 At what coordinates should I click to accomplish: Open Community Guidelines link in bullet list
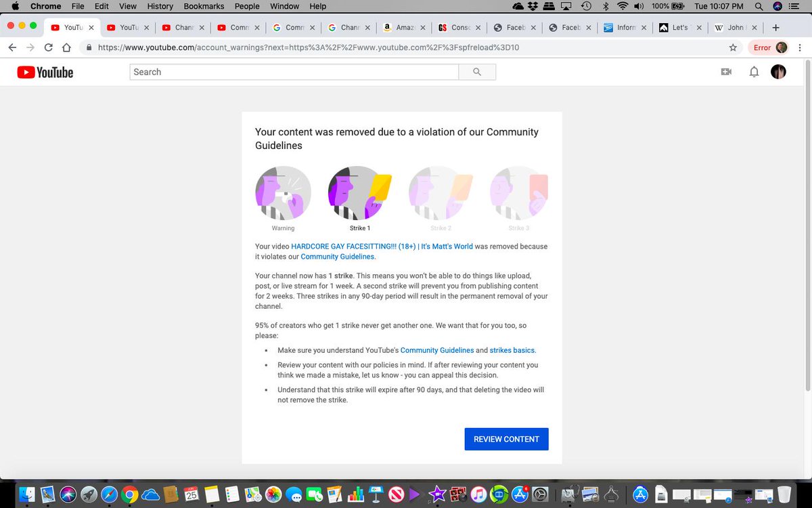click(437, 350)
